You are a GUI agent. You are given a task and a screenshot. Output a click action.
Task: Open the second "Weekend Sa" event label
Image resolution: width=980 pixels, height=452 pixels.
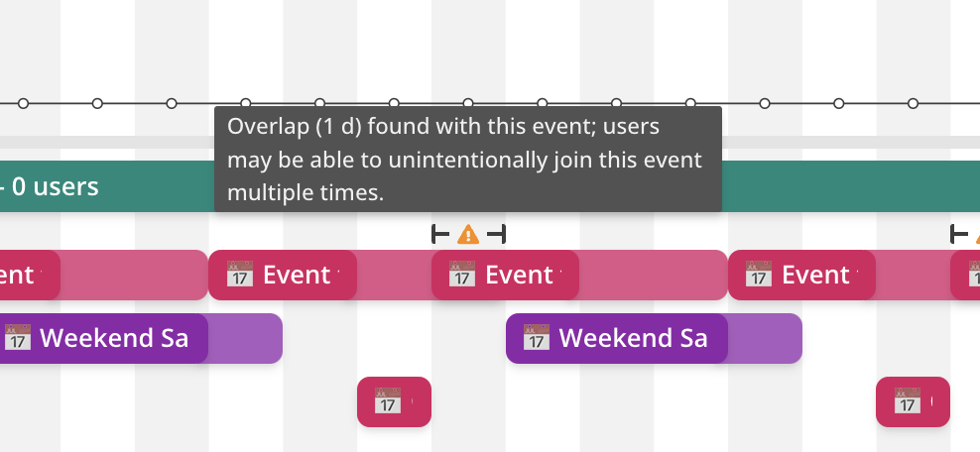[x=633, y=338]
